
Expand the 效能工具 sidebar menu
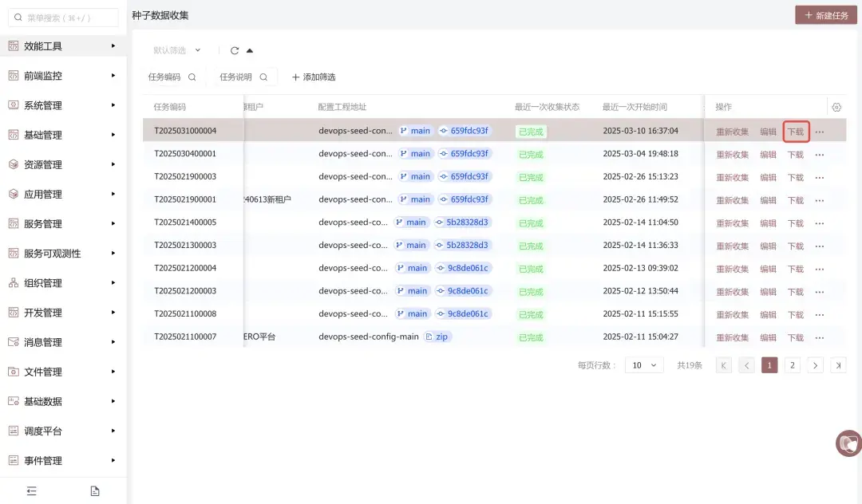coord(63,46)
